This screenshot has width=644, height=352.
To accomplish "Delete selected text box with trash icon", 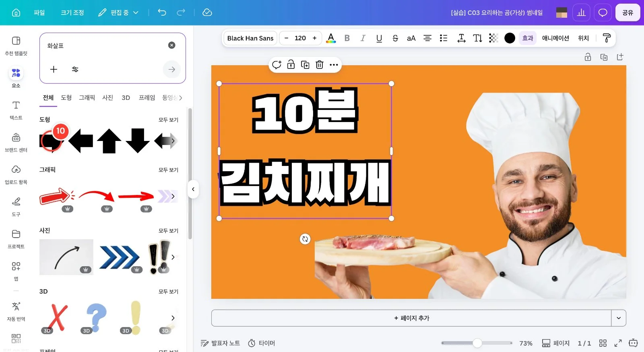I will tap(320, 64).
